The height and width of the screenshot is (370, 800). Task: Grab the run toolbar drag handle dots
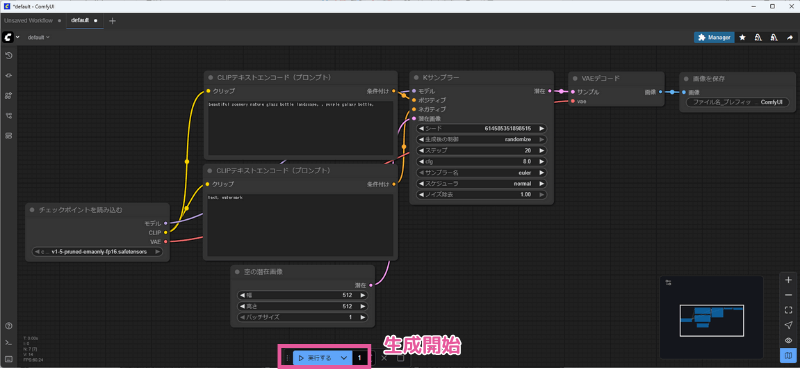point(287,358)
